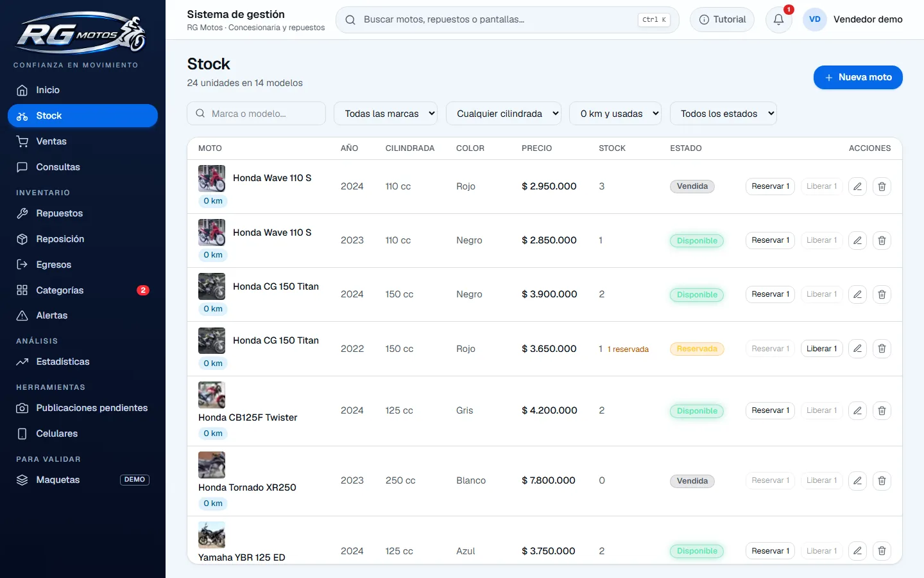Edit the Yamaha YBR 125 ED entry
This screenshot has width=924, height=578.
tap(857, 551)
